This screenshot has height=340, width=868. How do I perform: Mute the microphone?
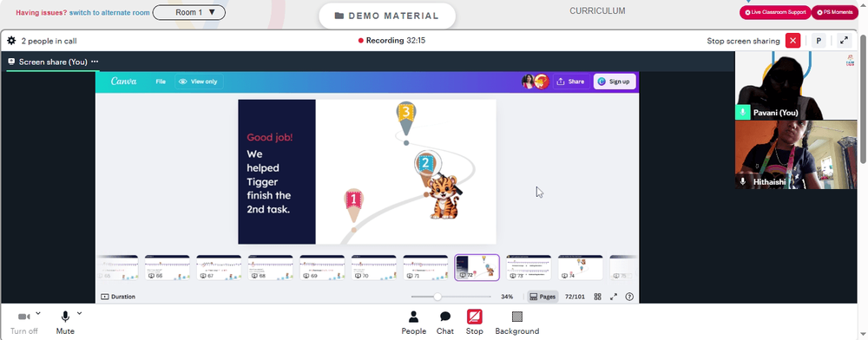(x=65, y=323)
